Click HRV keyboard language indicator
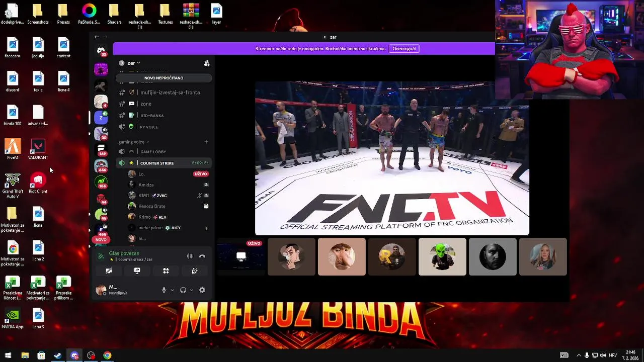Image resolution: width=644 pixels, height=362 pixels. [x=613, y=355]
